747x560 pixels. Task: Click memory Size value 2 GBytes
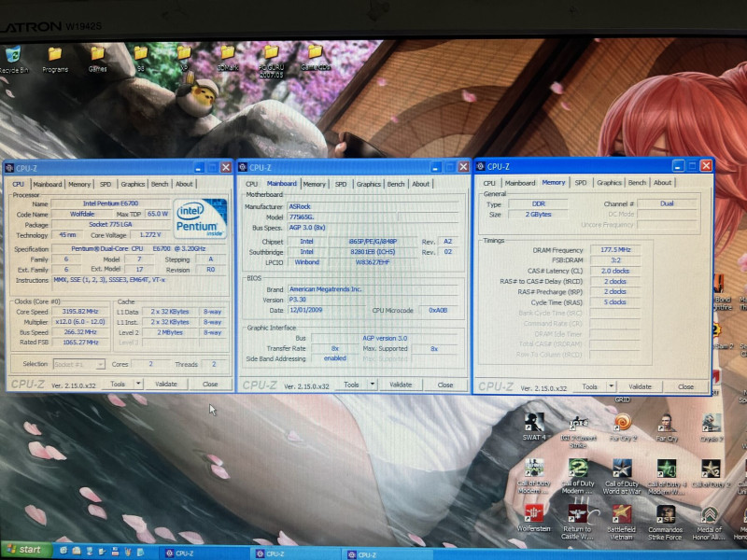[539, 215]
